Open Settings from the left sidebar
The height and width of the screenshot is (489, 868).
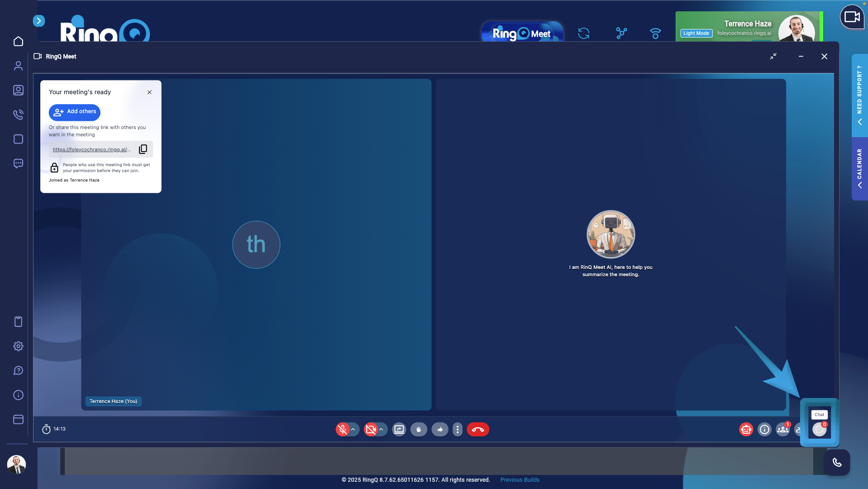coord(18,346)
